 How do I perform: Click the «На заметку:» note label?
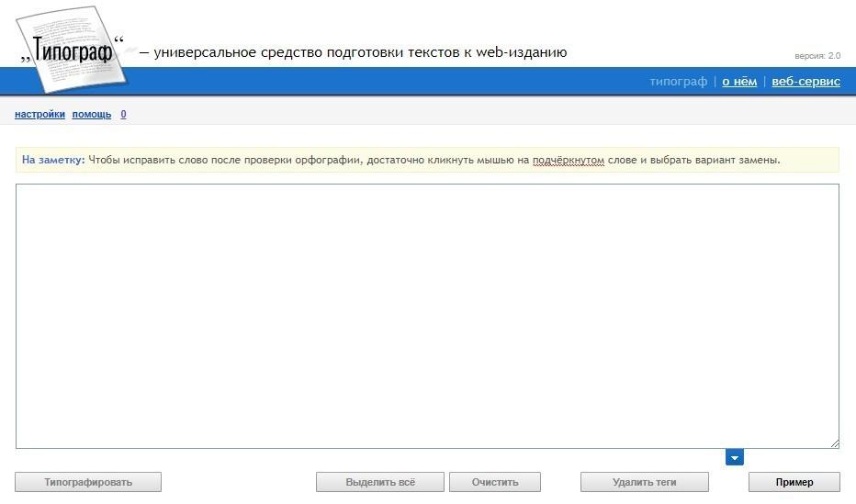coord(53,160)
